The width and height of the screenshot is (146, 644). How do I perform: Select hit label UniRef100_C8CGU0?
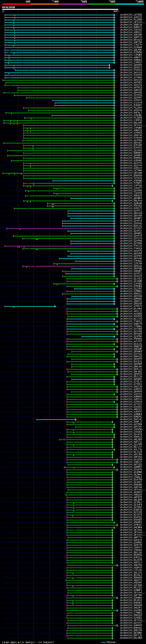(x=131, y=30)
